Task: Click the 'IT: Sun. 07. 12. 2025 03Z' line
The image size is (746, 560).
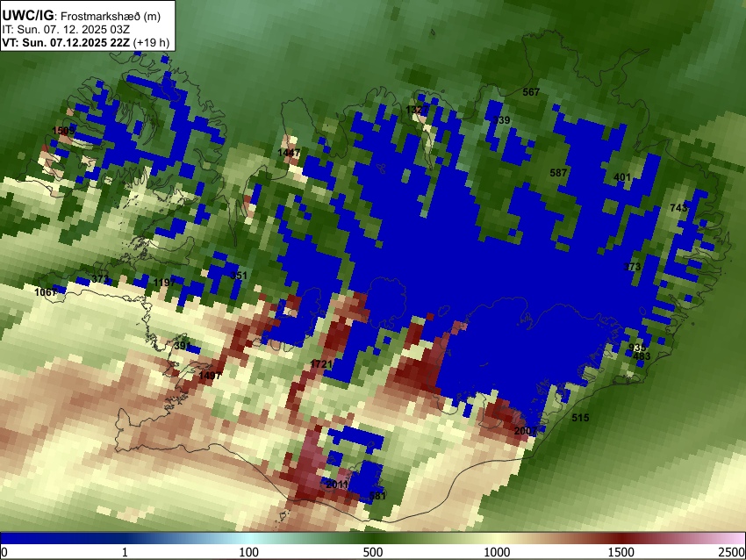Action: pos(66,30)
